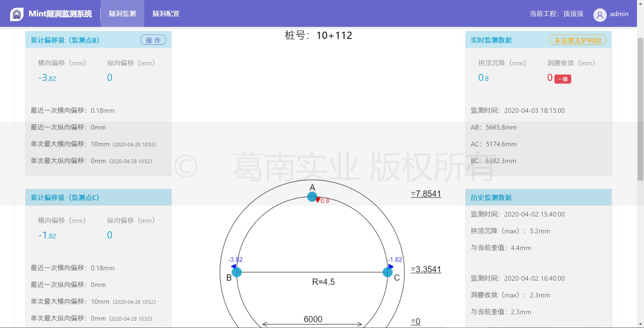Click the Mint tunnel logo icon
This screenshot has height=328, width=644.
(x=17, y=14)
